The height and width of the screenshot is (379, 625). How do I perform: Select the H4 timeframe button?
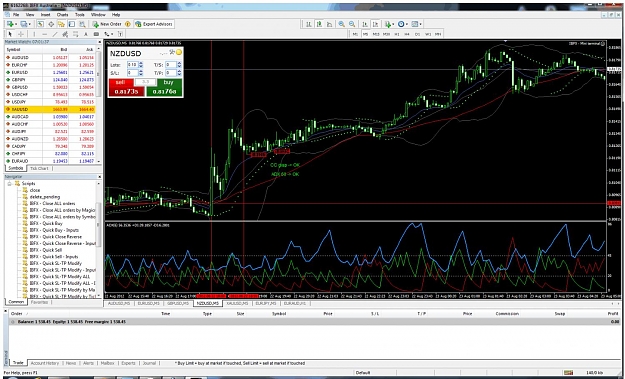click(x=407, y=34)
